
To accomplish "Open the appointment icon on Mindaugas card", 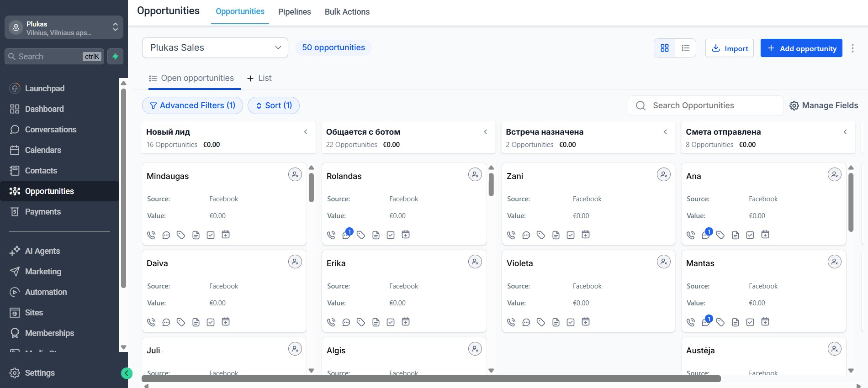I will tap(226, 235).
